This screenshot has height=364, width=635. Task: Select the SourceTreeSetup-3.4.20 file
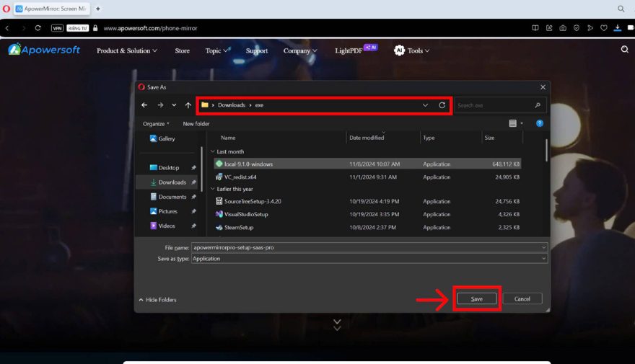(253, 202)
